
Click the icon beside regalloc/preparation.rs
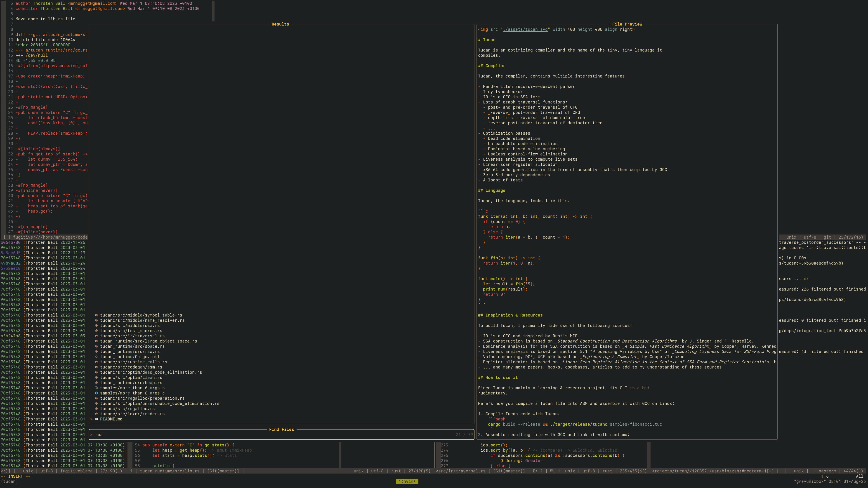pos(96,398)
